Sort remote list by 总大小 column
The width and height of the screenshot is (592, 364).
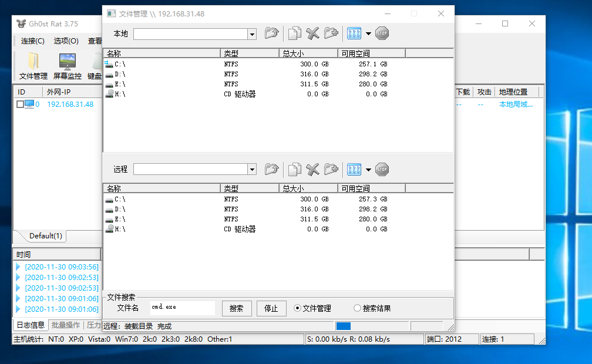coord(308,188)
